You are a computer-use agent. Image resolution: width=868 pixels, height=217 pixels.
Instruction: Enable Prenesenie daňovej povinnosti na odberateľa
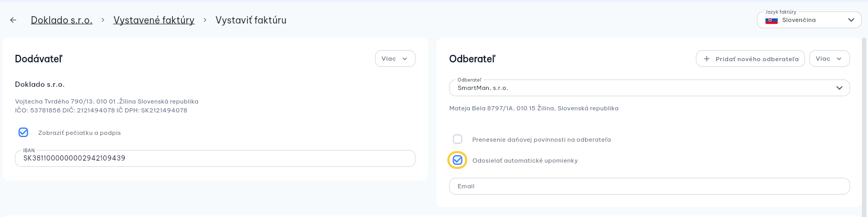(x=457, y=139)
